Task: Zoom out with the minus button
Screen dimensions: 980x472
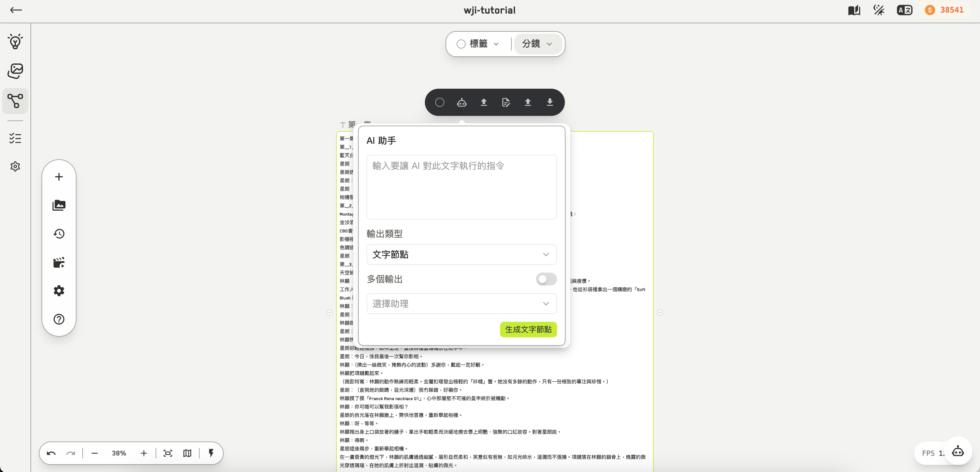Action: click(x=95, y=453)
